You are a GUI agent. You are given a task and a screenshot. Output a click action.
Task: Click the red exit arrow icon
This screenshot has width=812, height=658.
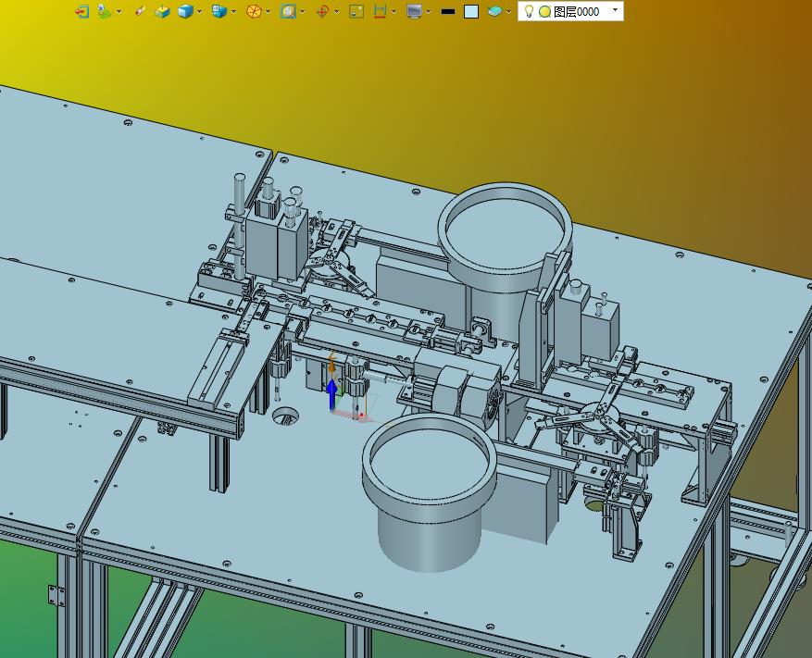(x=81, y=11)
